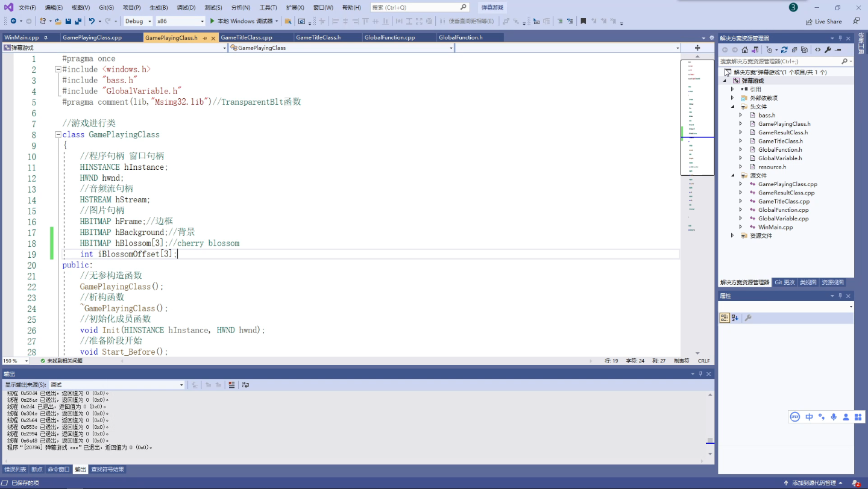Screen dimensions: 868x489
Task: Undo the last edit with undo arrow
Action: pos(92,21)
